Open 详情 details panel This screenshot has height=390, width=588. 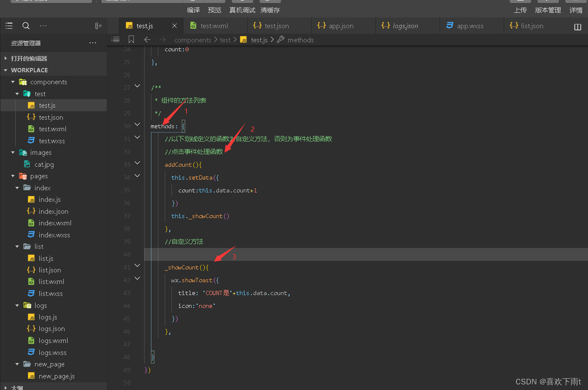click(576, 10)
